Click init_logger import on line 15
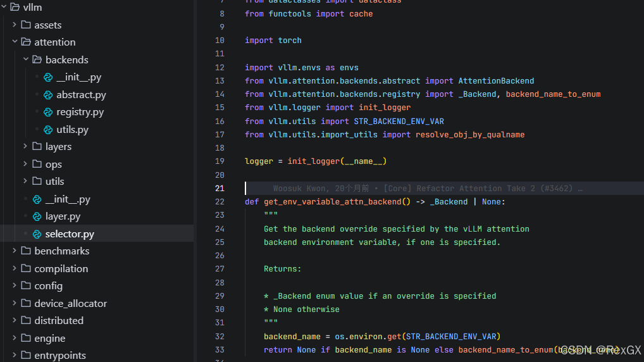Viewport: 644px width, 362px height. click(x=385, y=108)
